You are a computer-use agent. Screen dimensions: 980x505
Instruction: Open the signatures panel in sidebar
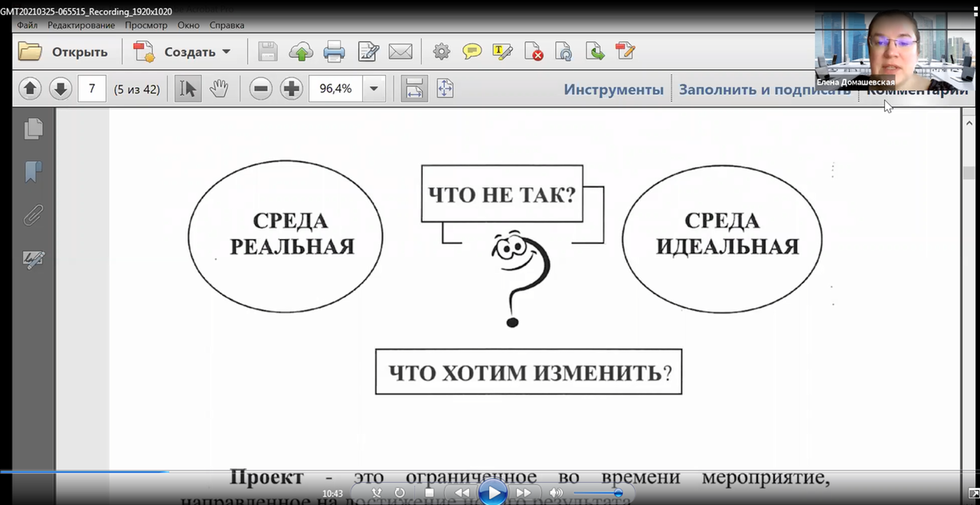(34, 261)
